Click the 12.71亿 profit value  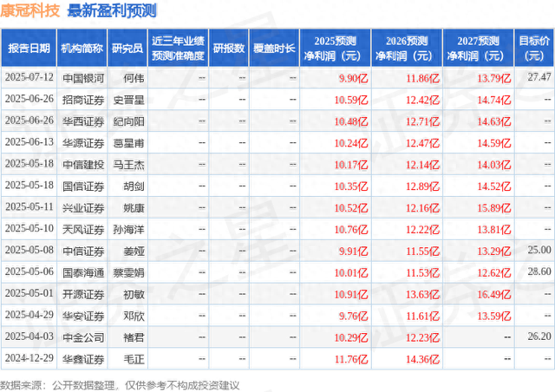pyautogui.click(x=422, y=121)
